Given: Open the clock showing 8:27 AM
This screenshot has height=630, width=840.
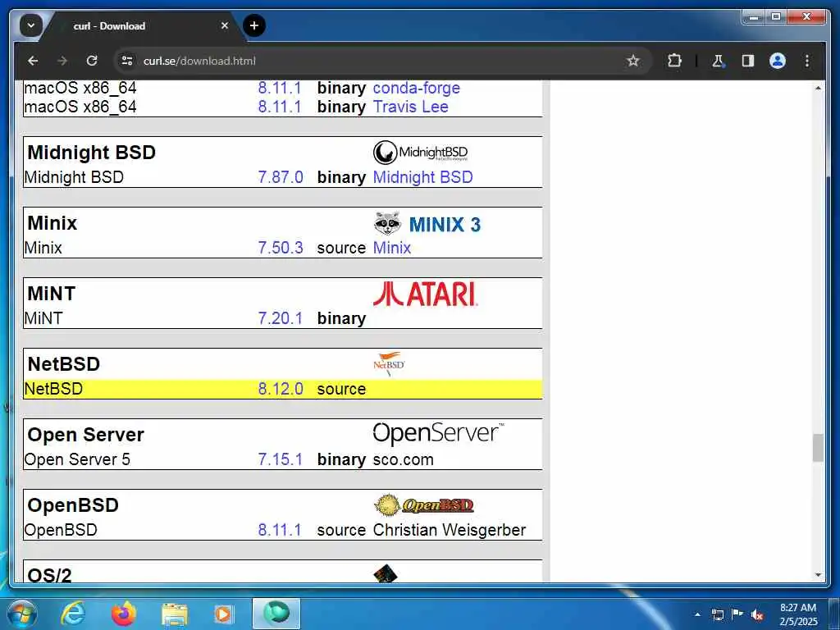Looking at the screenshot, I should [798, 614].
